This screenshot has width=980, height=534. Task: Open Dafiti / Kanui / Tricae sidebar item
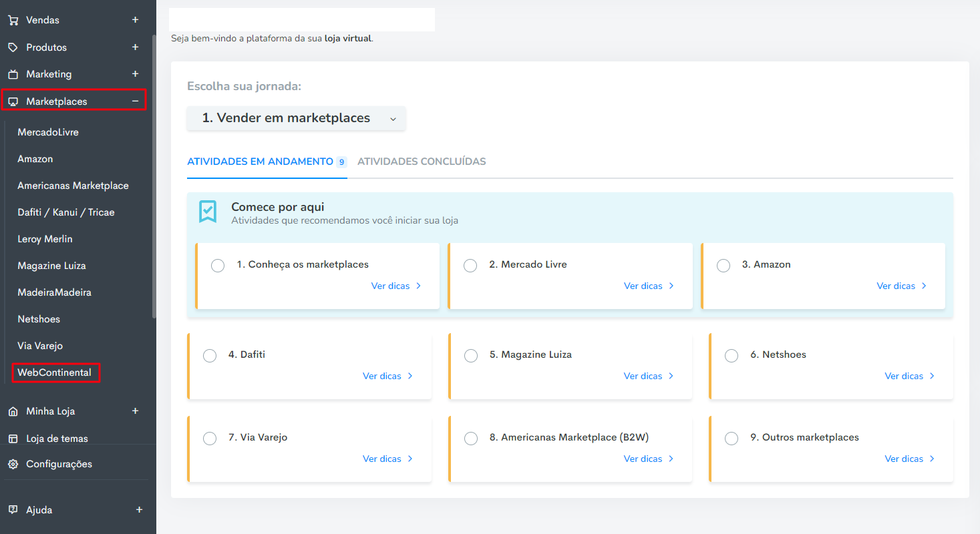[66, 212]
